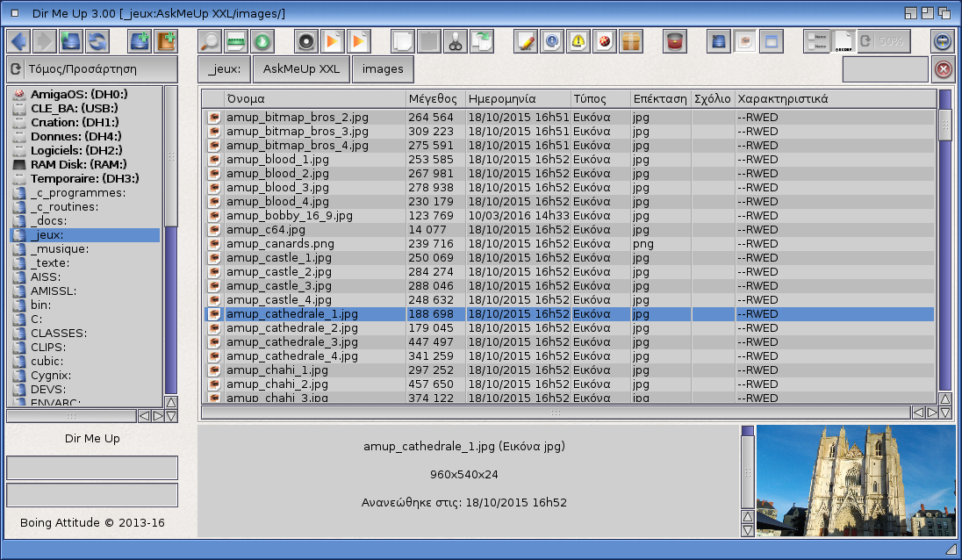This screenshot has height=560, width=962.
Task: Click the yellow warning sign icon
Action: point(578,41)
